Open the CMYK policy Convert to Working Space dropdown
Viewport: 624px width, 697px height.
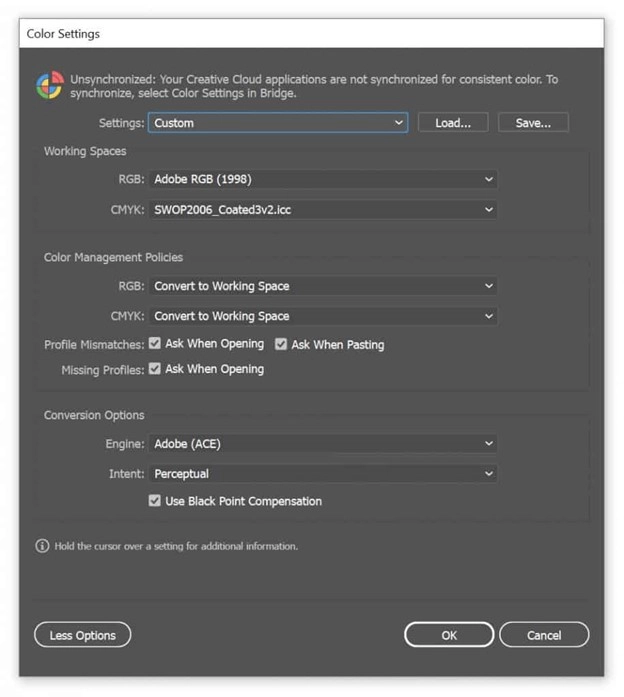(x=323, y=316)
